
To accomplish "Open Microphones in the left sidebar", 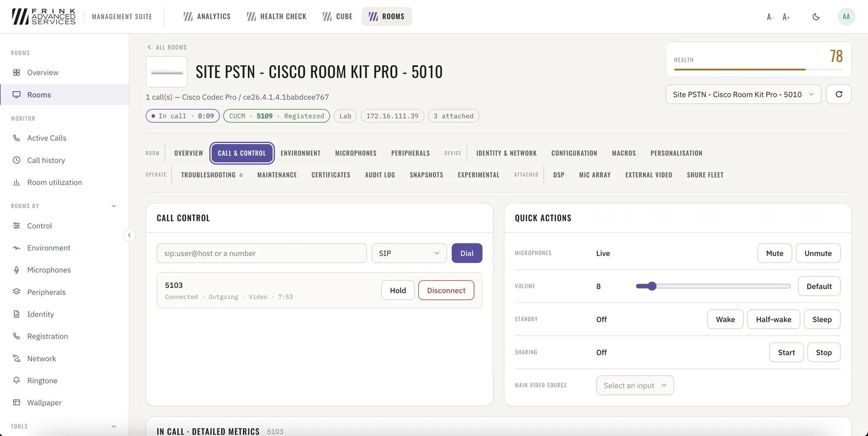I will (64, 270).
